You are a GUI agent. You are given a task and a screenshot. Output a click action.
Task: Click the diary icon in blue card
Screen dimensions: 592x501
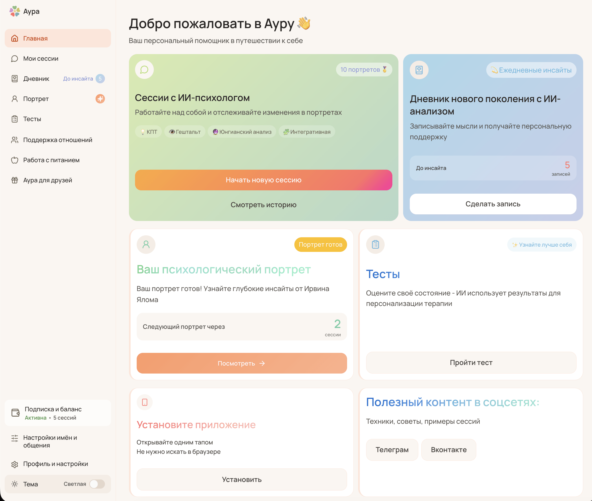(419, 70)
